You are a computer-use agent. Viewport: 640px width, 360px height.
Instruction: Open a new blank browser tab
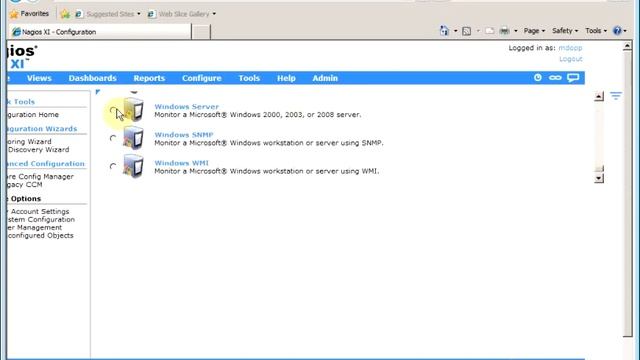tap(201, 32)
